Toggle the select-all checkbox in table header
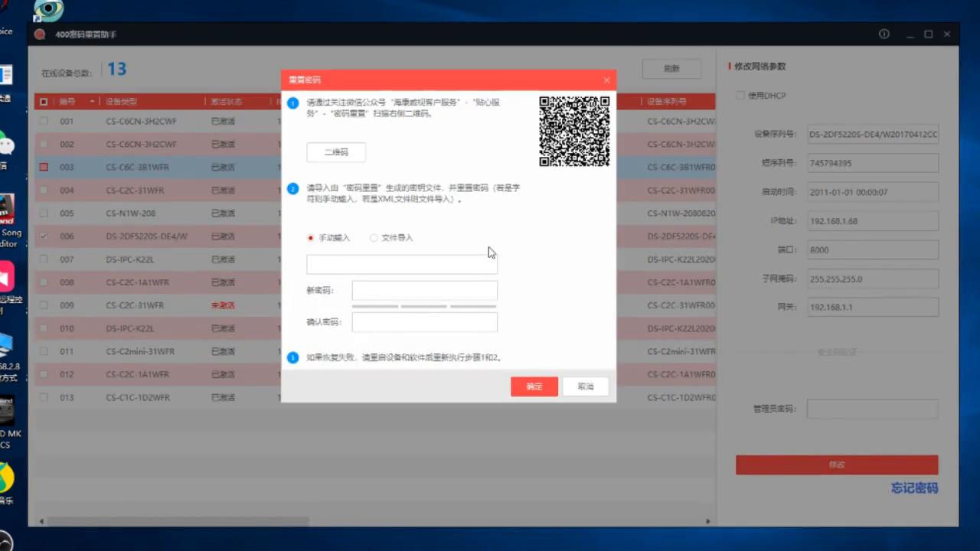980x551 pixels. 44,101
